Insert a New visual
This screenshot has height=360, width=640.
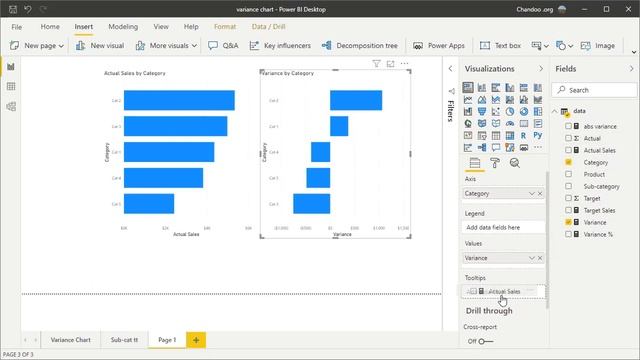pyautogui.click(x=100, y=46)
